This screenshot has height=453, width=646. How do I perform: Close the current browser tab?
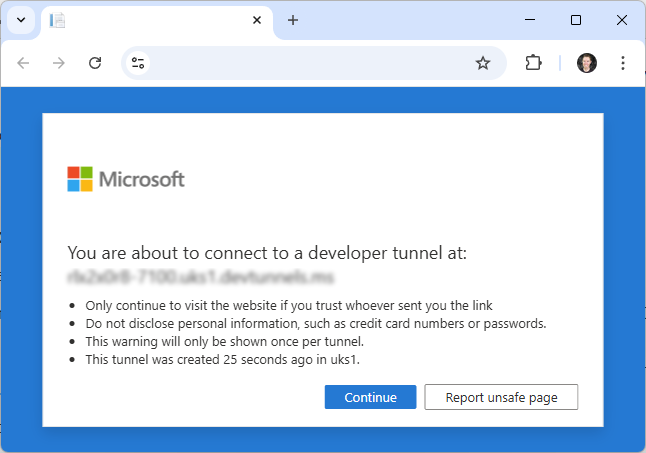(x=257, y=20)
